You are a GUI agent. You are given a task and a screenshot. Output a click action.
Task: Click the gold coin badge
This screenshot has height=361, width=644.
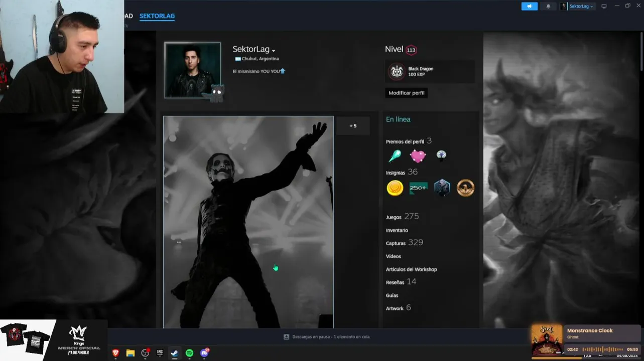[395, 188]
